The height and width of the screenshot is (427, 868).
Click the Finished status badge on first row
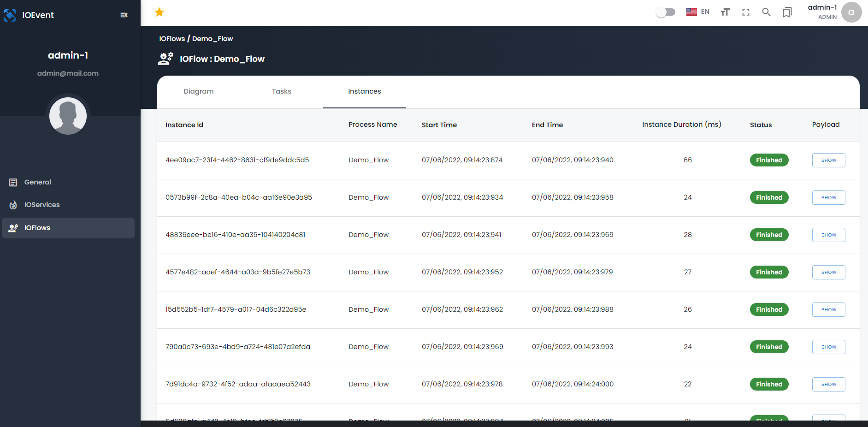click(x=769, y=160)
